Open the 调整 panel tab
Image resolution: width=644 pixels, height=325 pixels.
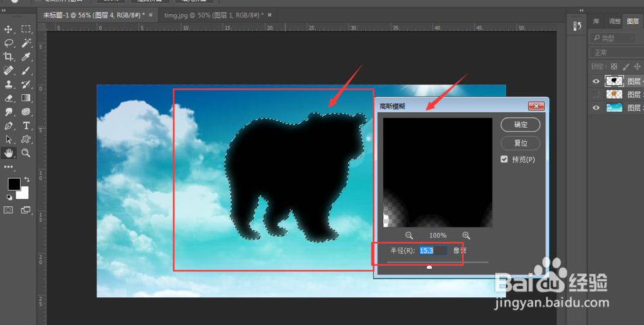(614, 21)
